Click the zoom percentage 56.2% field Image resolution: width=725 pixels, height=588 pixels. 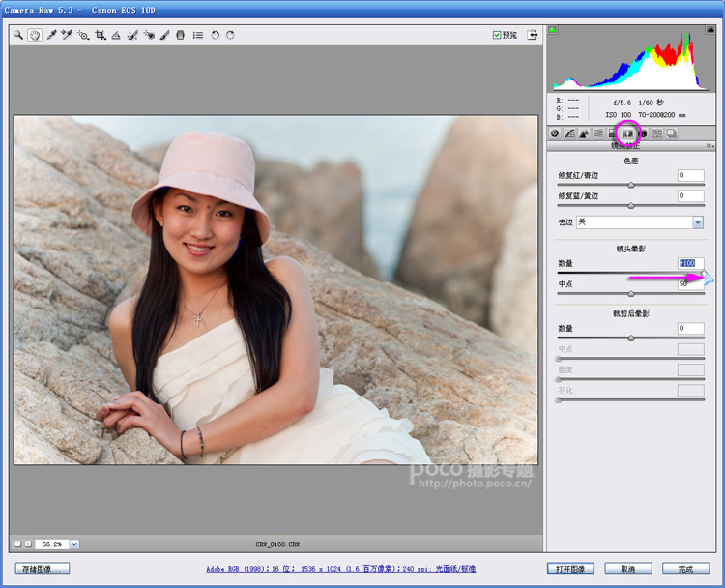(x=52, y=544)
